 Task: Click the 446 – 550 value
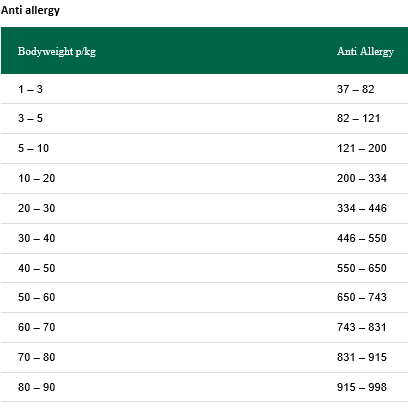click(x=362, y=238)
